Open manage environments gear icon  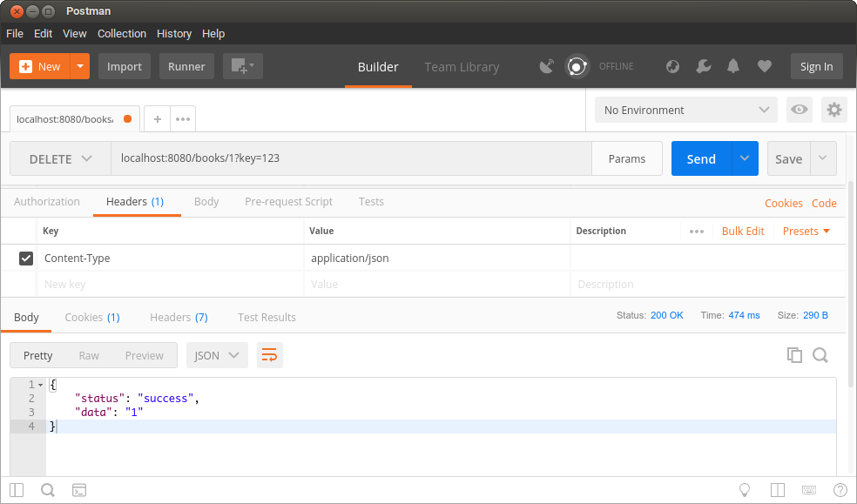pyautogui.click(x=834, y=110)
